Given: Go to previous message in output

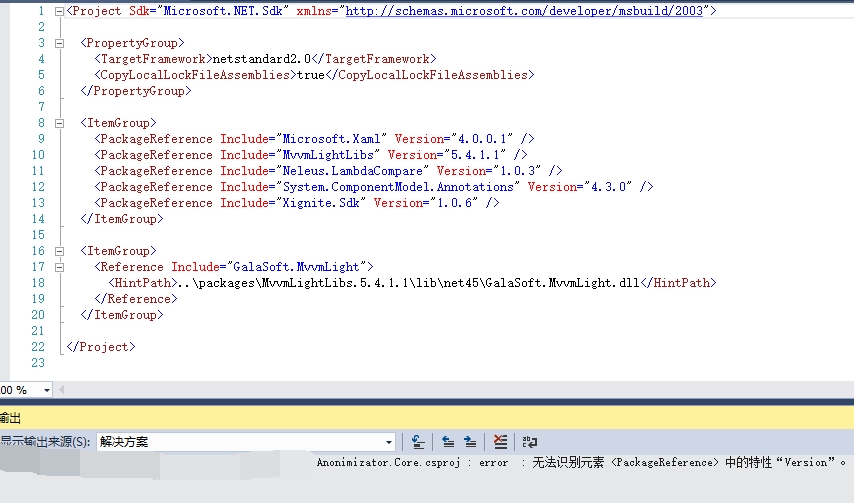Looking at the screenshot, I should pos(448,442).
